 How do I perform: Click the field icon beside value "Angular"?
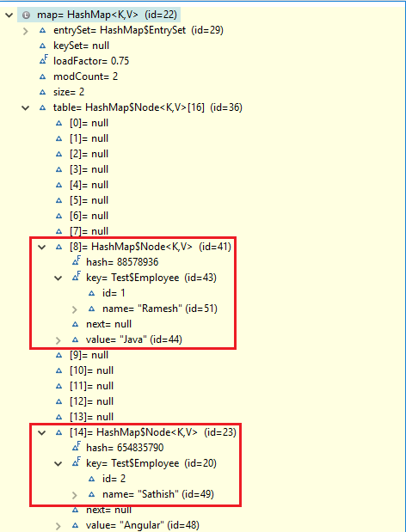76,525
